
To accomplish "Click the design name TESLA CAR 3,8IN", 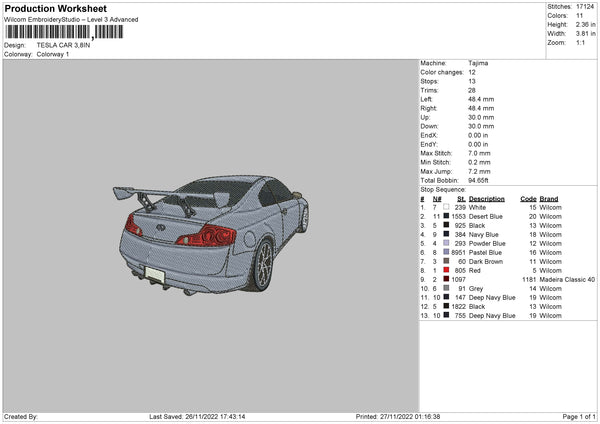I will click(x=64, y=45).
